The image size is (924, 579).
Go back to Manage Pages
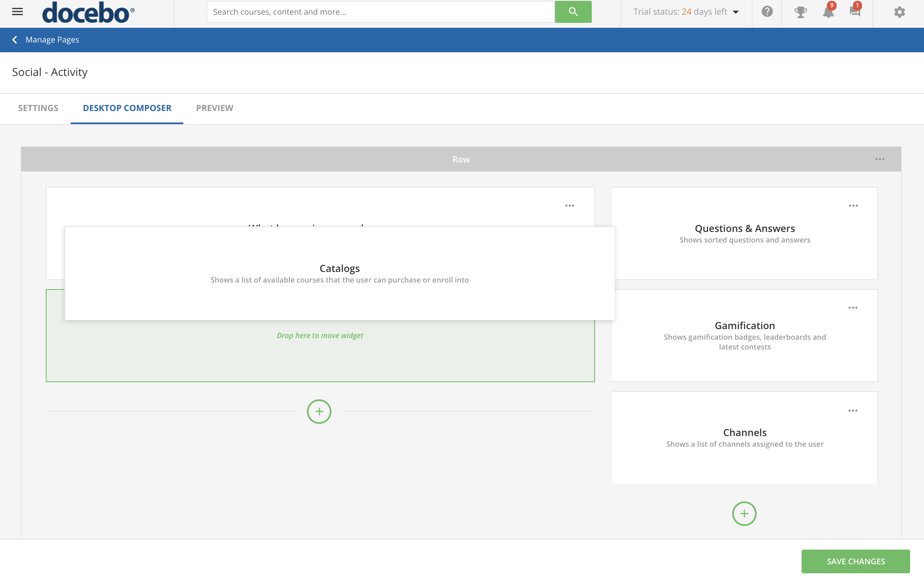point(46,40)
